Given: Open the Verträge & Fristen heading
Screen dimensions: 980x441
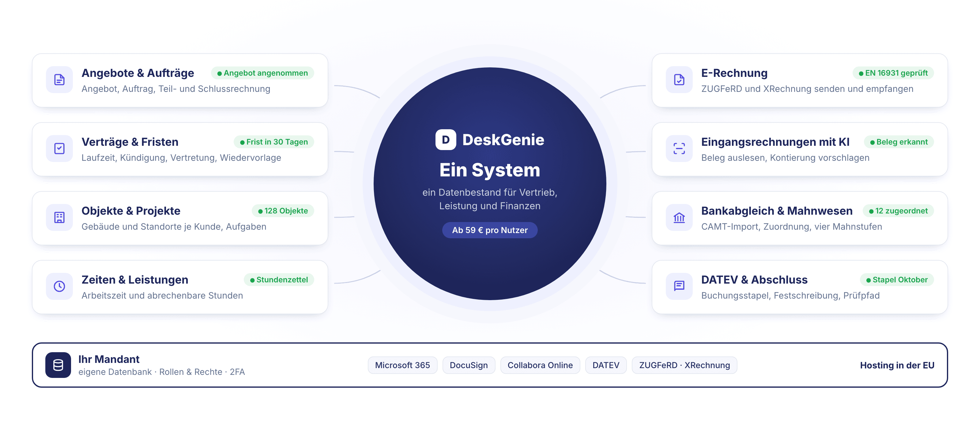Looking at the screenshot, I should (130, 142).
